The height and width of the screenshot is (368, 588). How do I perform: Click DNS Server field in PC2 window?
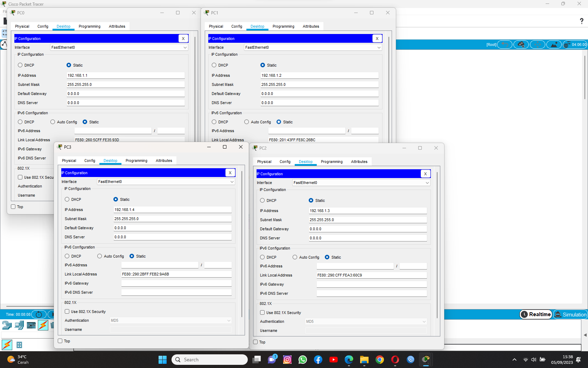(368, 238)
